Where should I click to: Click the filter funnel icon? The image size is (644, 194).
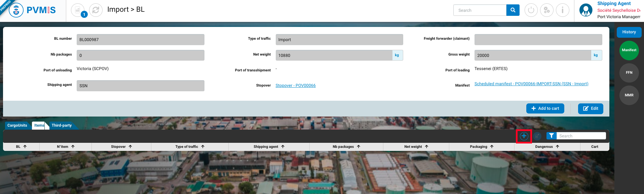tap(551, 136)
